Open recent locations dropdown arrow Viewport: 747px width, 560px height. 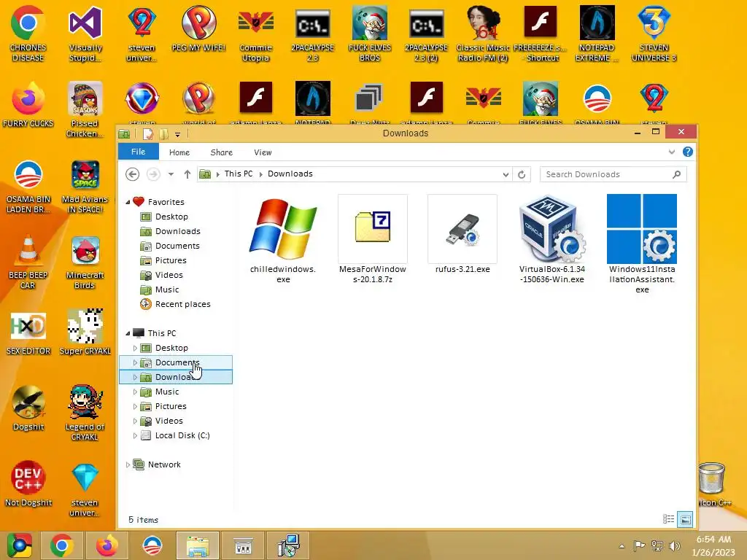click(x=171, y=174)
